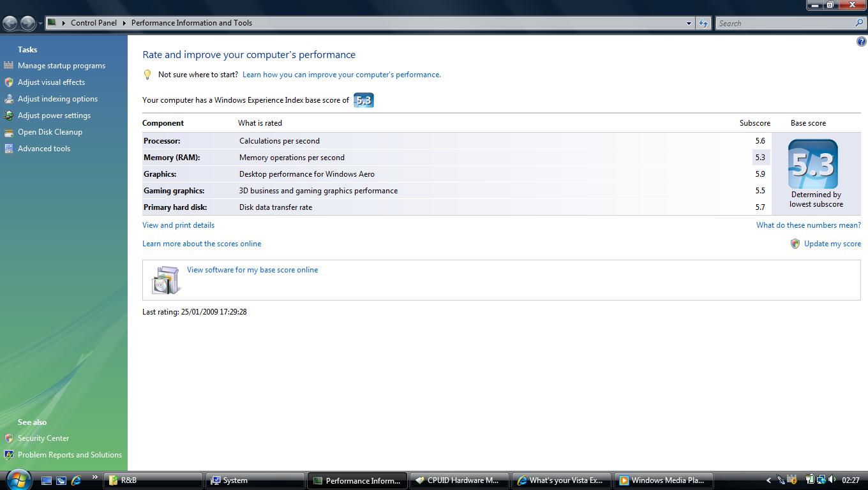This screenshot has height=490, width=868.
Task: Click the 5.9 Graphics subscore
Action: [x=759, y=174]
